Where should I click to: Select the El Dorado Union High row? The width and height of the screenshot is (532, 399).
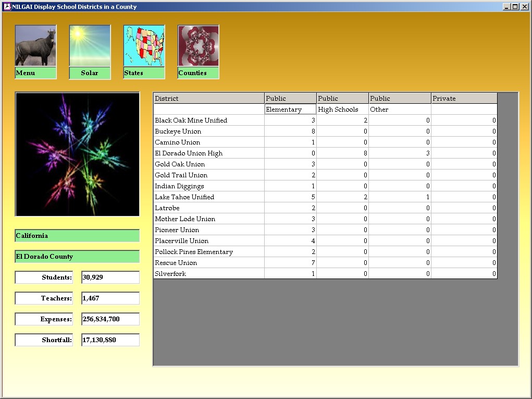pos(208,153)
